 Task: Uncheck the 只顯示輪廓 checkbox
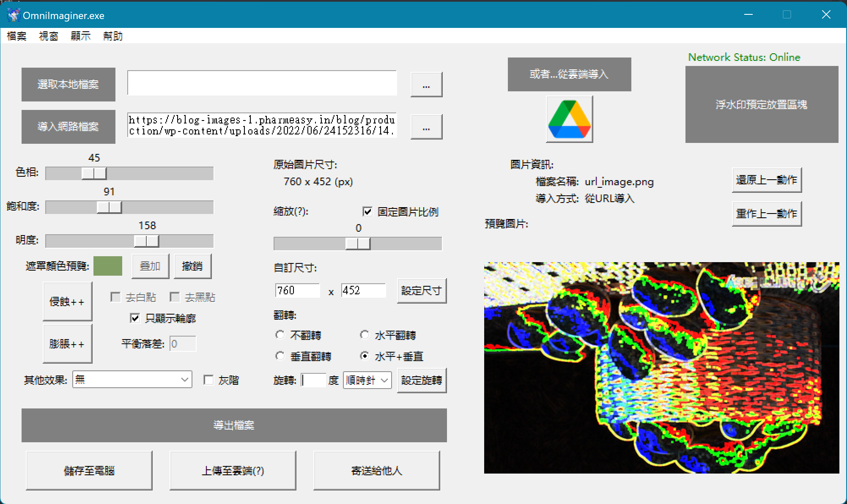[x=135, y=318]
